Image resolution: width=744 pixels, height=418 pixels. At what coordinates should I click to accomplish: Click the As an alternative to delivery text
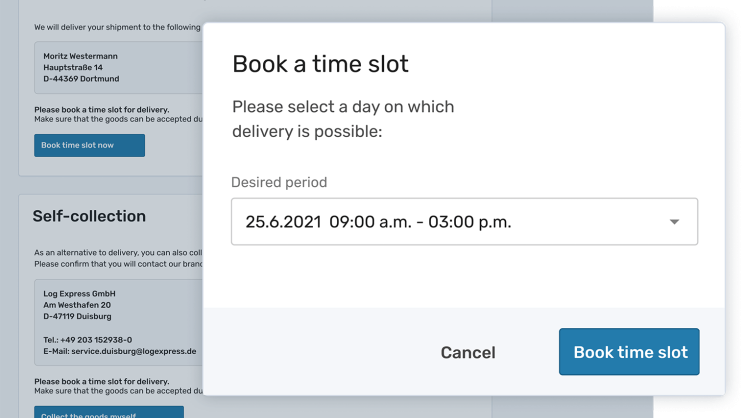(x=115, y=253)
